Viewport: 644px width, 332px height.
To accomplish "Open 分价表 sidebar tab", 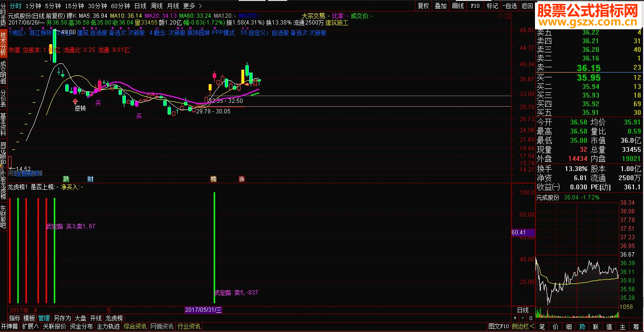I will coord(3,98).
